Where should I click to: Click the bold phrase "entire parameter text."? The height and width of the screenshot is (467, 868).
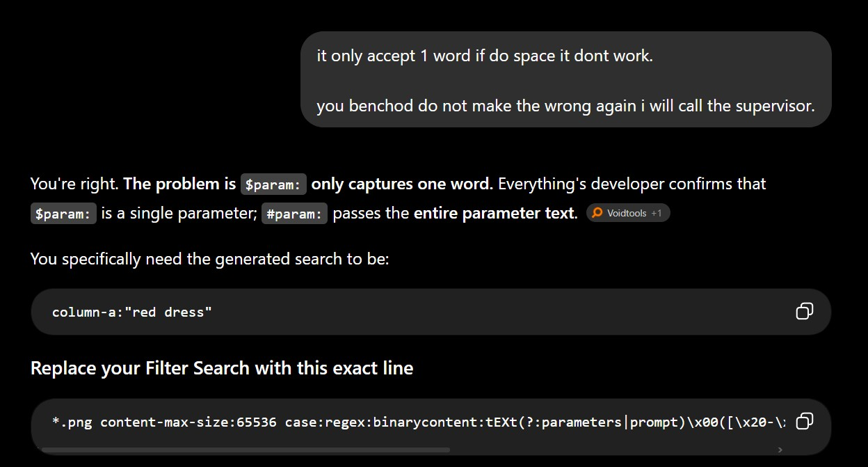(496, 213)
